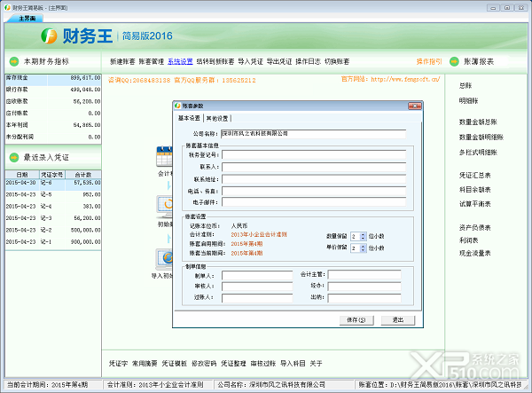Open 结转到新账套 menu item
Screen dimensions: 532x393
[x=215, y=61]
